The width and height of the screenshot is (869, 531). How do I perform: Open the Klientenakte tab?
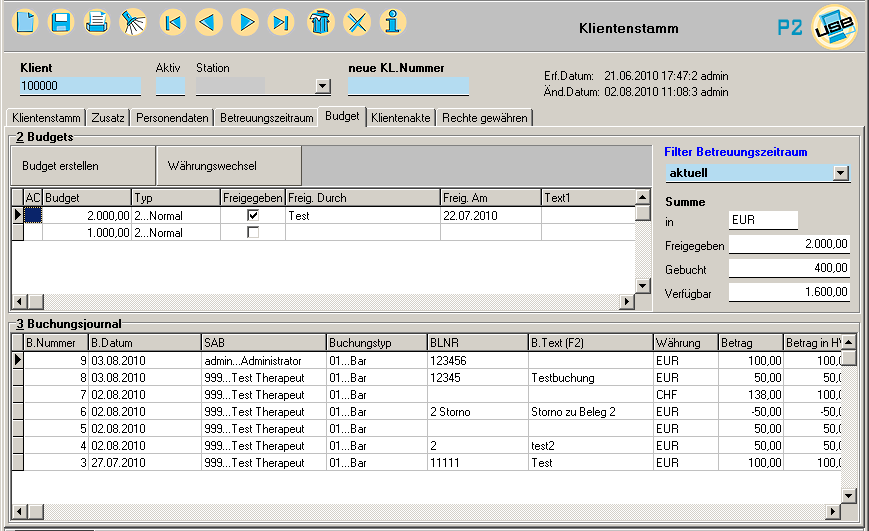coord(400,118)
